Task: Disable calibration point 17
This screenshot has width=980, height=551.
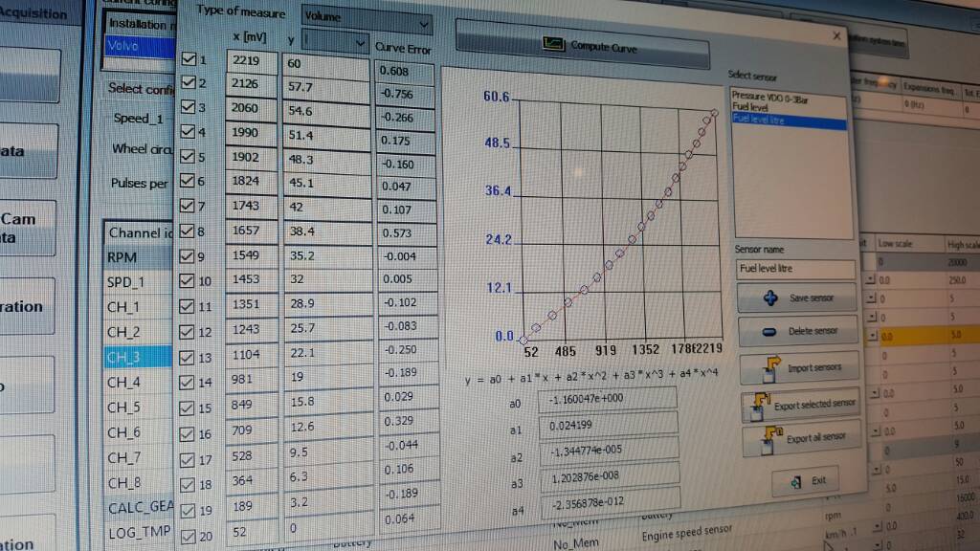Action: pyautogui.click(x=187, y=460)
